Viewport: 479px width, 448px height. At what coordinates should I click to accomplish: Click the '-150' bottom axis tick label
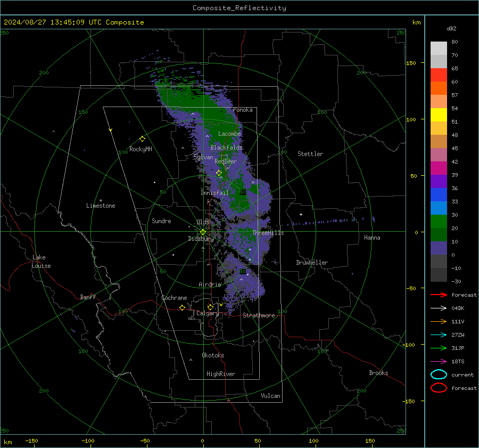point(31,441)
